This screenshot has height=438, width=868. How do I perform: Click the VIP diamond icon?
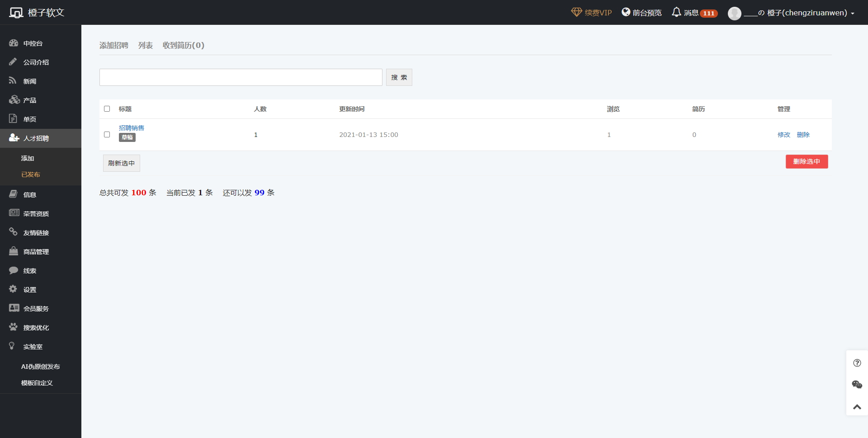(576, 12)
